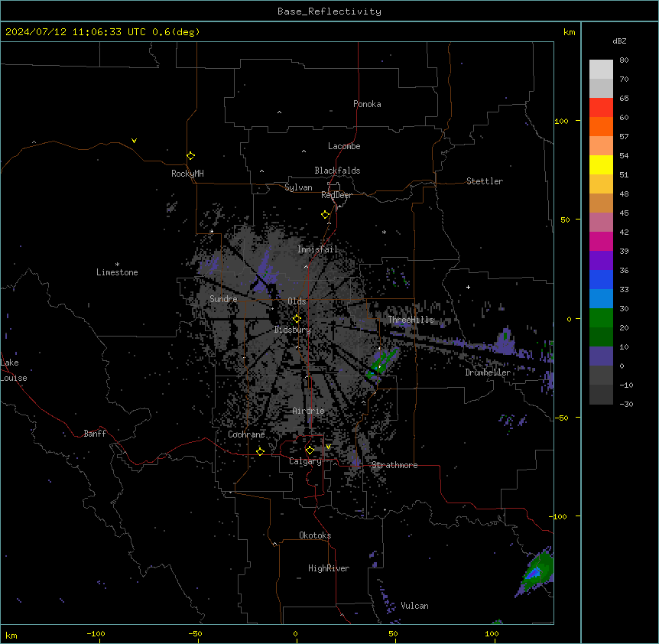Select the magenta legend swatch between 42 and 39

pyautogui.click(x=601, y=241)
